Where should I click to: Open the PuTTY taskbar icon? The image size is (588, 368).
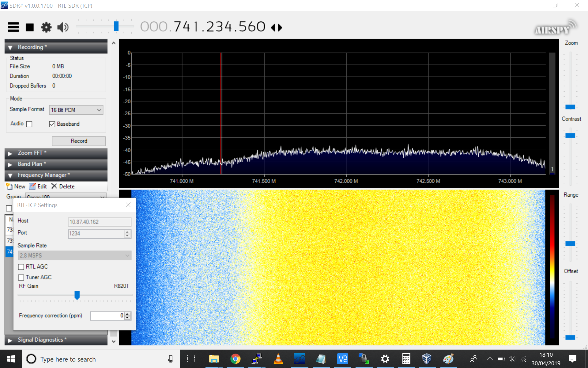[257, 359]
